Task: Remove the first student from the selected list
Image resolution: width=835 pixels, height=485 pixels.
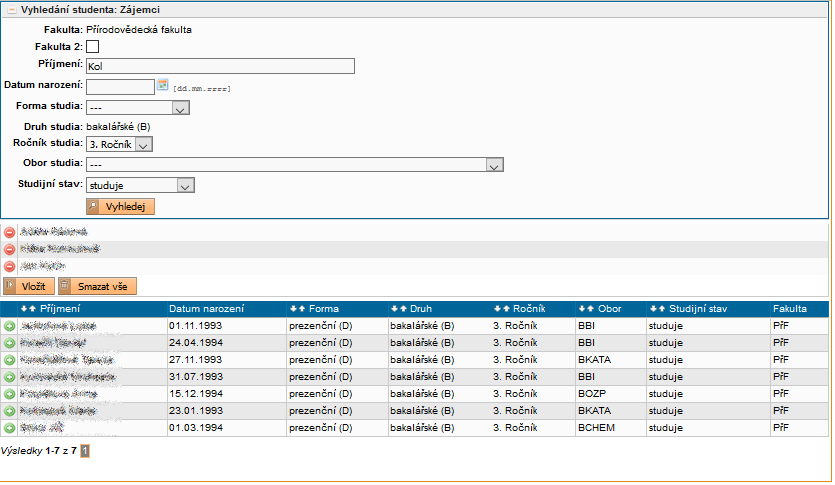Action: (x=10, y=232)
